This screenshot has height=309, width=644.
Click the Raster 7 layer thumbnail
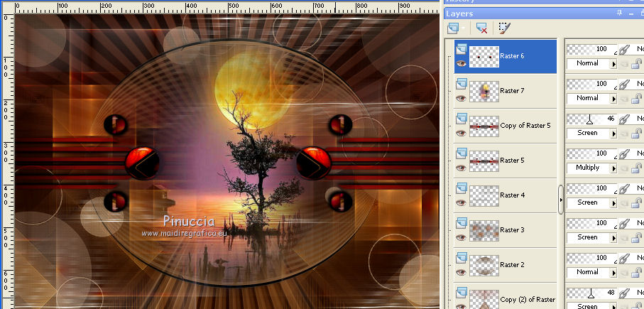pyautogui.click(x=484, y=91)
